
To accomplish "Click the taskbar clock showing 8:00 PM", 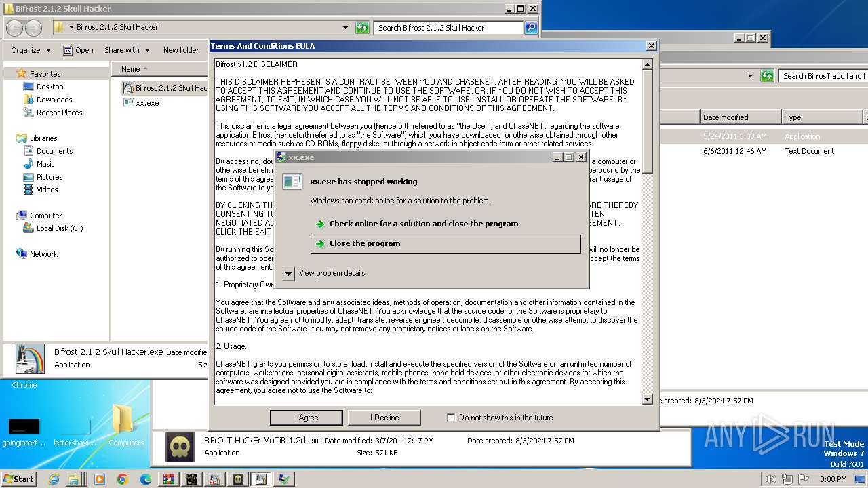I will (x=832, y=479).
